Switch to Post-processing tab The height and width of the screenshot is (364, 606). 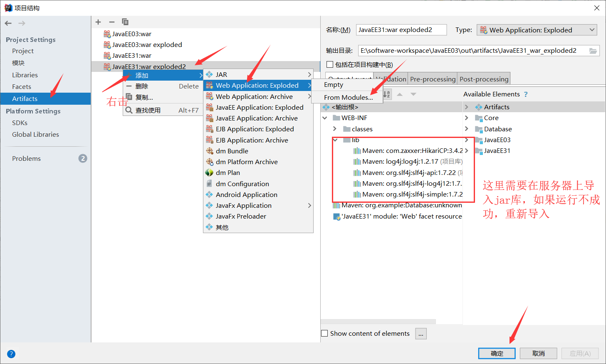tap(484, 79)
